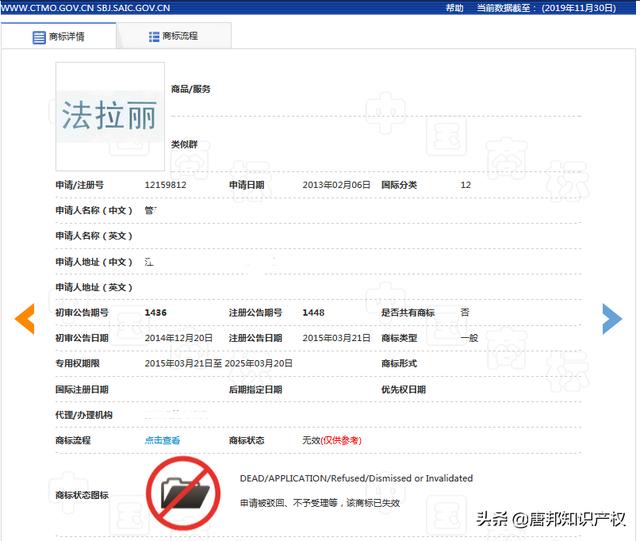Viewport: 640px width, 541px height.
Task: Click the 优先权日期 label
Action: 403,390
